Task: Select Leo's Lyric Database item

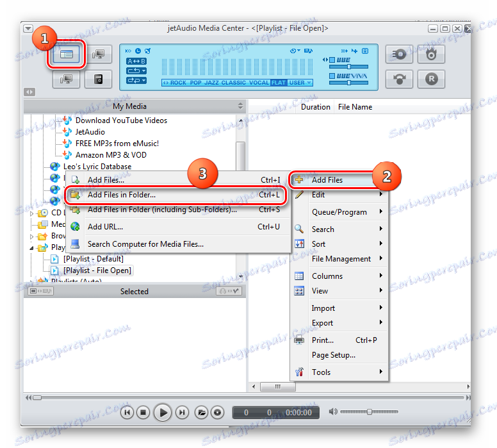Action: (97, 167)
